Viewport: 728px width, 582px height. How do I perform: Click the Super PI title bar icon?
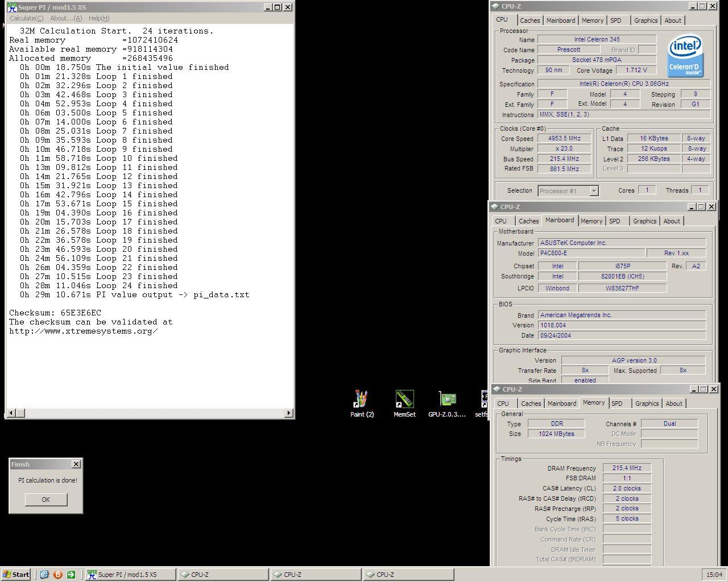(12, 7)
